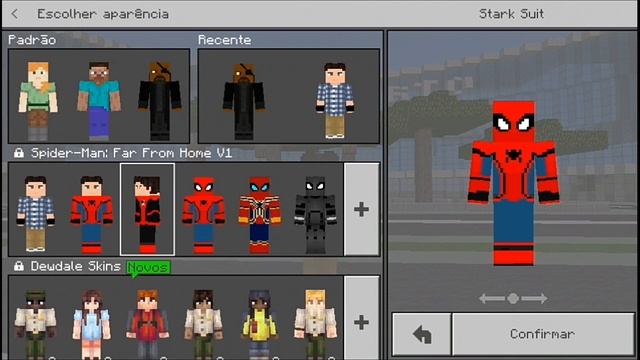Screen dimensions: 640x360
Task: Select the highlighted red-black jacket skin
Action: [147, 209]
